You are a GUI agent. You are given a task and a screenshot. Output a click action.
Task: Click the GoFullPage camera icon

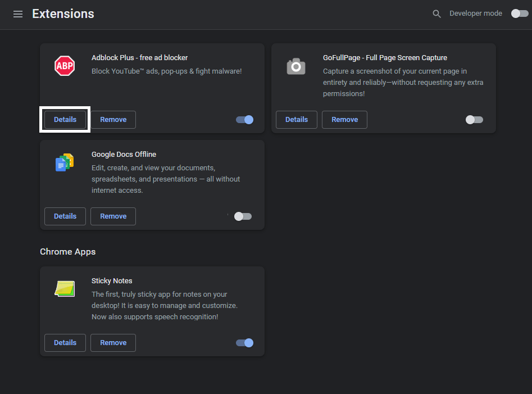[x=296, y=66]
